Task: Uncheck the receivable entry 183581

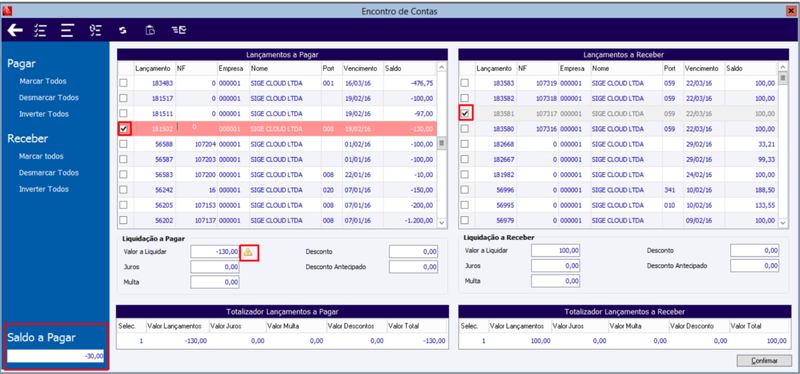Action: 465,114
